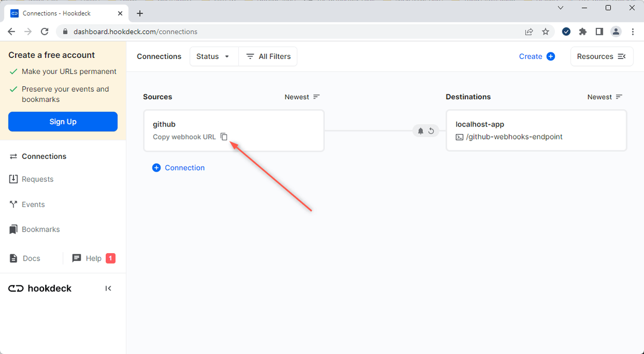Copy the github source webhook URL
This screenshot has width=644, height=354.
(x=224, y=137)
